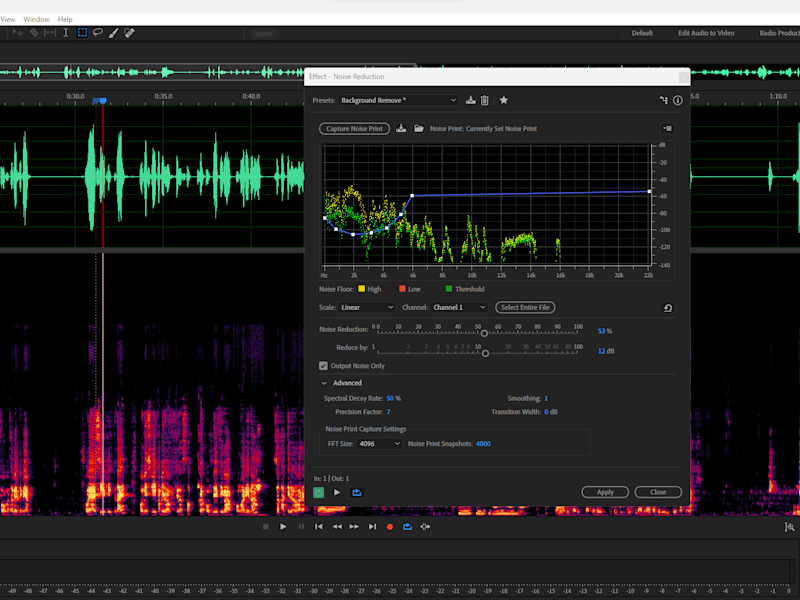Save current noise print to disk
The height and width of the screenshot is (600, 800).
[401, 128]
